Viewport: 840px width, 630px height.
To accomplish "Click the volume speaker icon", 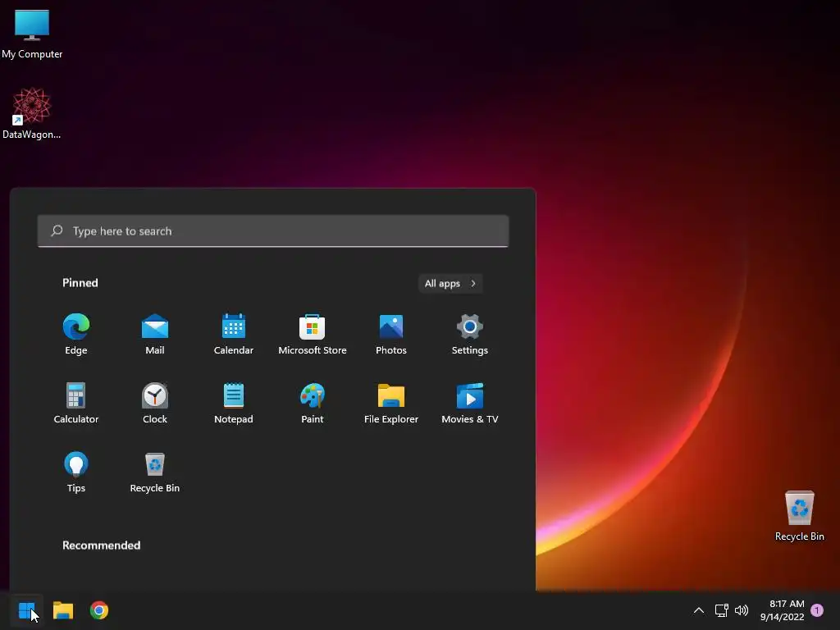I will point(742,610).
